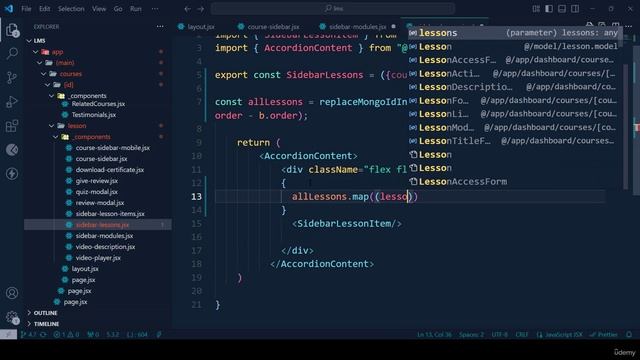The width and height of the screenshot is (640, 360).
Task: Synchronize changes icon in status bar
Action: (43, 335)
